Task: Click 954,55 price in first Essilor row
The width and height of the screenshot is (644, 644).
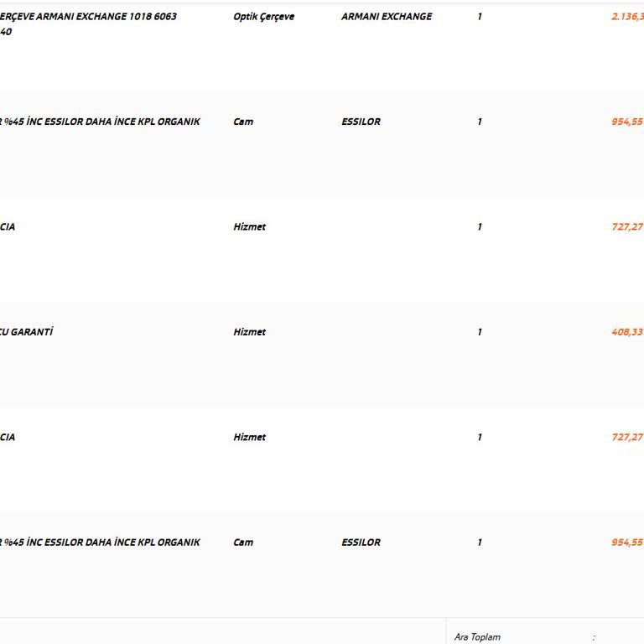Action: click(x=627, y=122)
